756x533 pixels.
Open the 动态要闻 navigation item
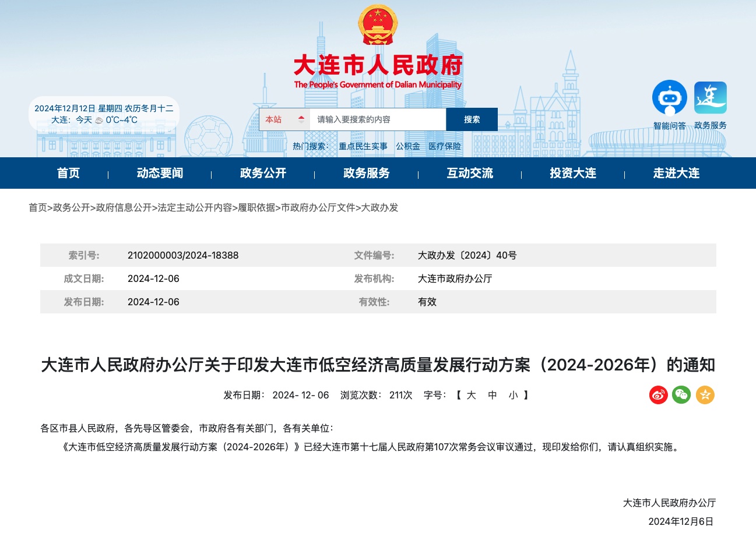click(x=160, y=173)
